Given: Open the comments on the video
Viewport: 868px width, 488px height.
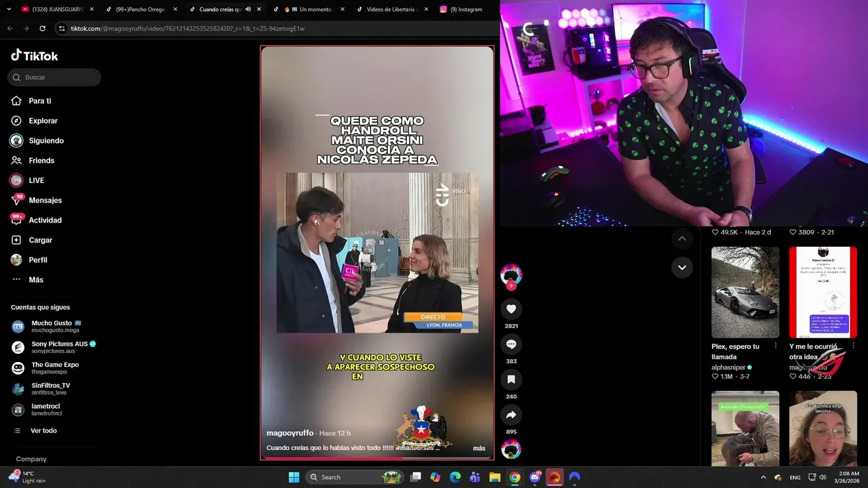Looking at the screenshot, I should pyautogui.click(x=511, y=344).
